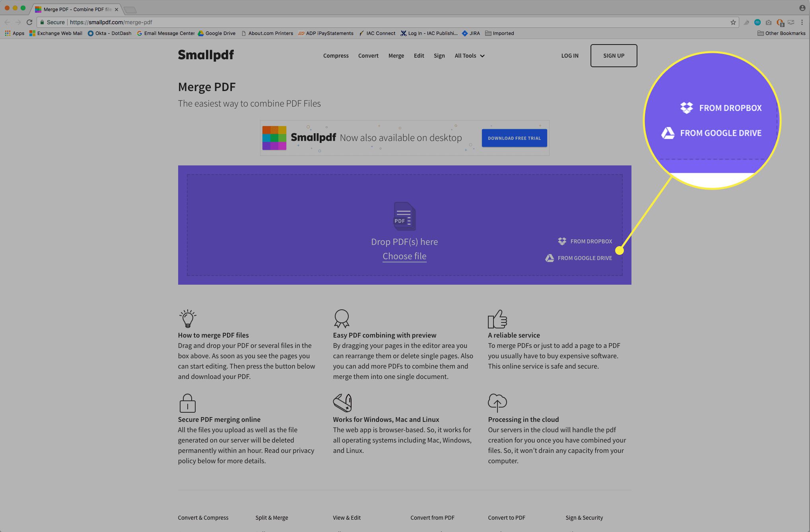Click the Google Drive upload icon
The width and height of the screenshot is (810, 532).
click(549, 258)
